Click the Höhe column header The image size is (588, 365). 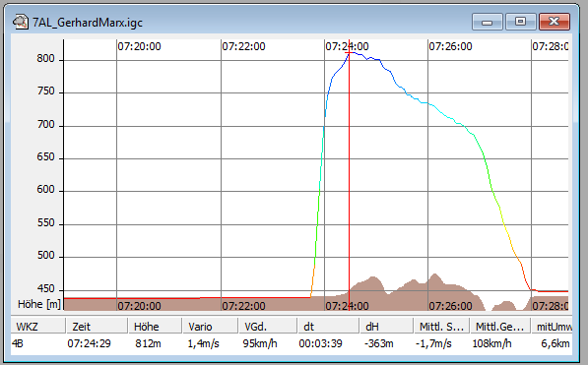[x=155, y=327]
